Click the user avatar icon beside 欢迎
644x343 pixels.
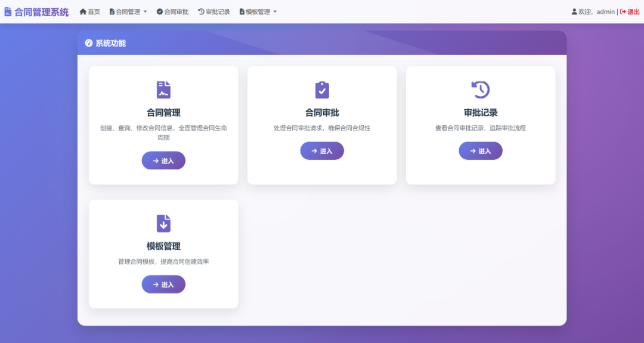coord(574,11)
